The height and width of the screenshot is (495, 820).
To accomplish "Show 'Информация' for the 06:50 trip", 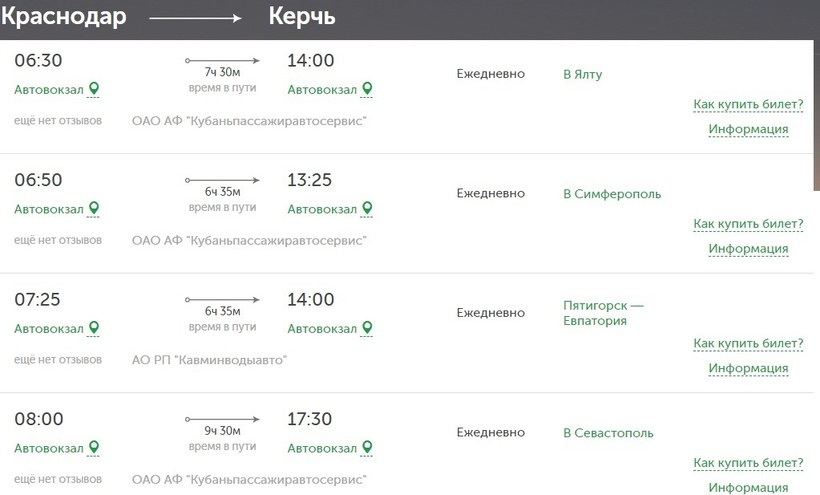I will coord(748,249).
